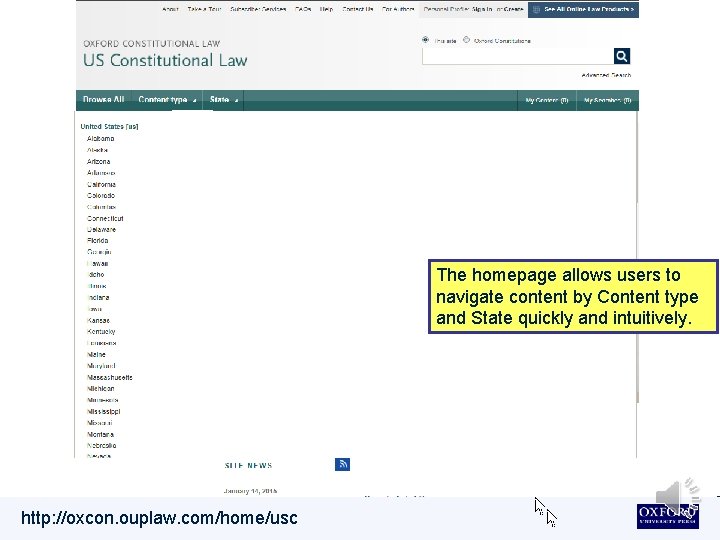720x540 pixels.
Task: Select Hawaii from the state list
Action: pos(97,263)
